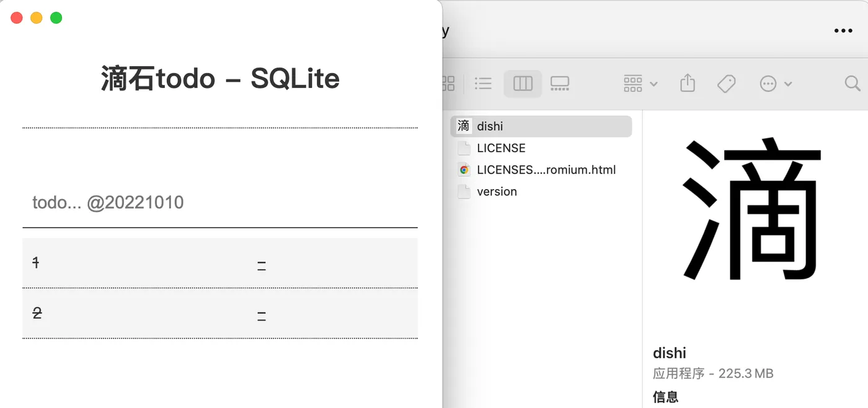Click the green fullscreen window button
This screenshot has height=408, width=868.
point(56,18)
